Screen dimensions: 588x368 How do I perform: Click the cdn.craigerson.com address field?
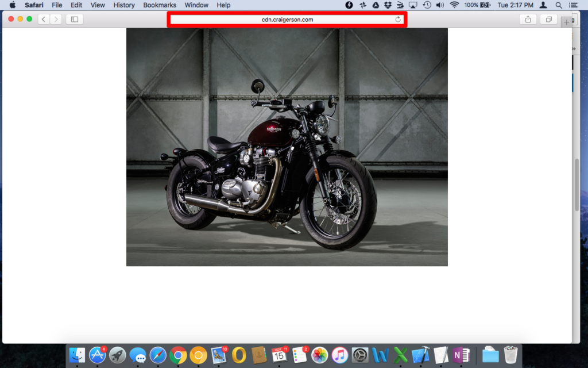tap(287, 20)
